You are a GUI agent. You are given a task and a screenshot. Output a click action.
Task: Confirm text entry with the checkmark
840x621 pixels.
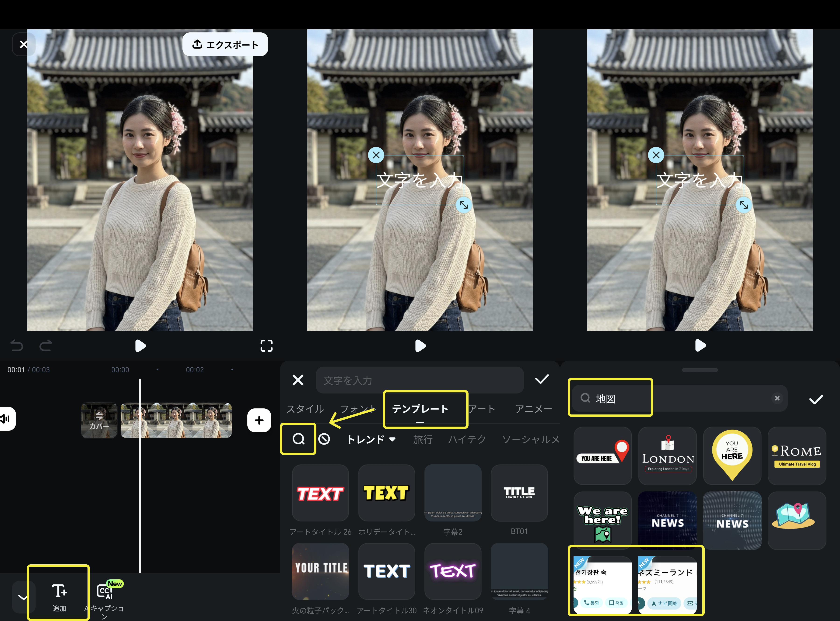coord(542,379)
